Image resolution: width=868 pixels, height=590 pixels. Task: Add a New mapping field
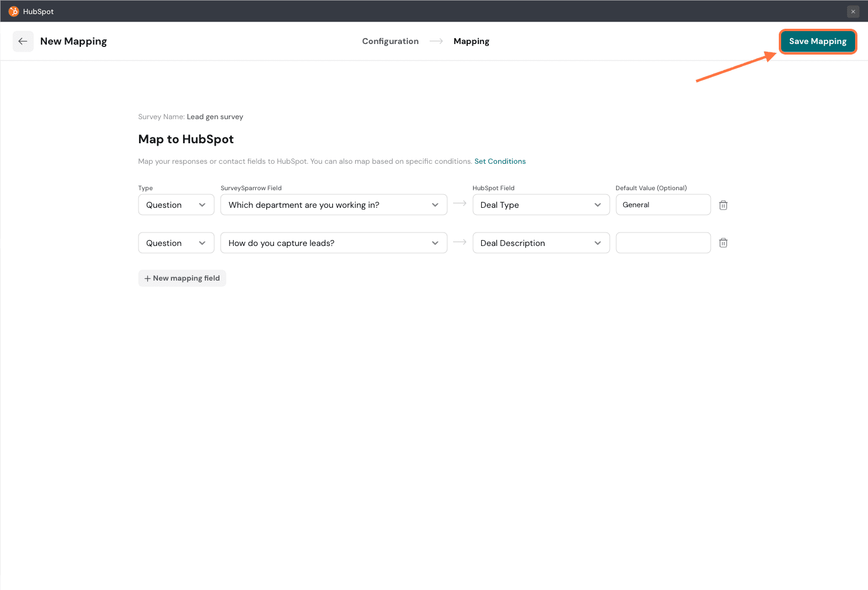click(x=182, y=278)
